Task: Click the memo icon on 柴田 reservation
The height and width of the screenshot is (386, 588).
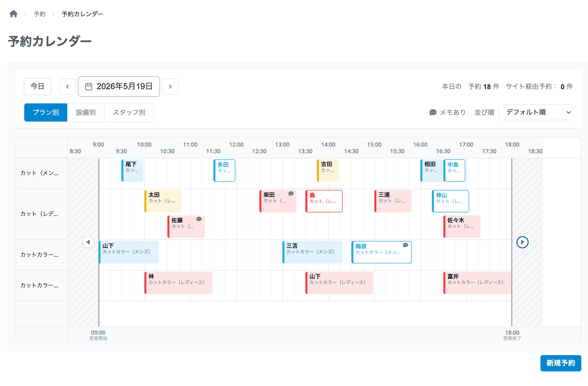Action: tap(291, 194)
